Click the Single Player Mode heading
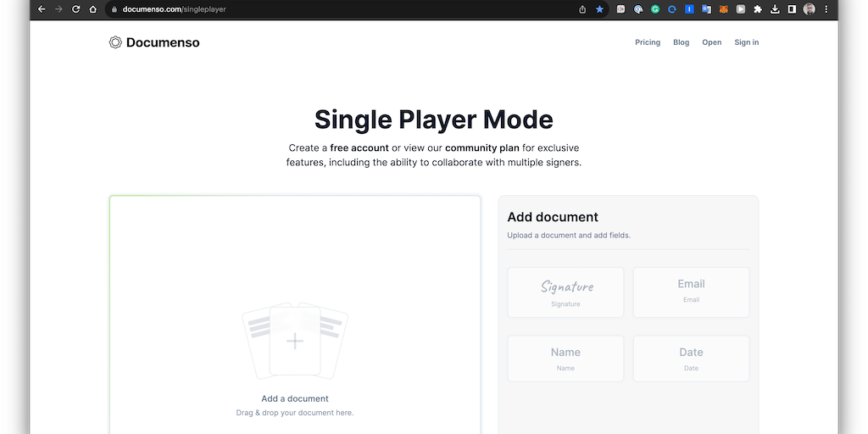868x434 pixels. [x=434, y=120]
